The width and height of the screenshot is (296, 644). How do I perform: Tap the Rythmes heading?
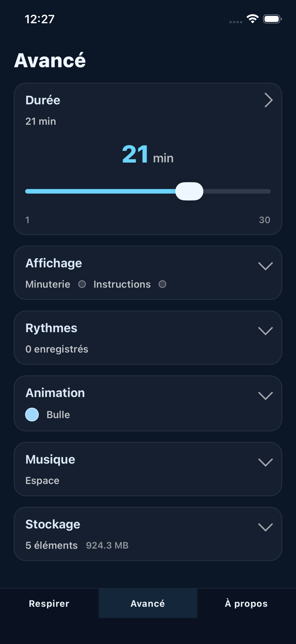click(51, 328)
